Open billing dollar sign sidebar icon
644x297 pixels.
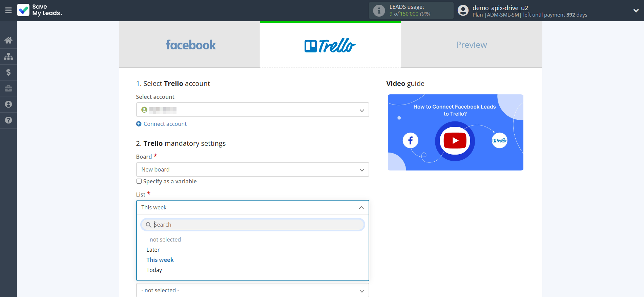point(8,72)
